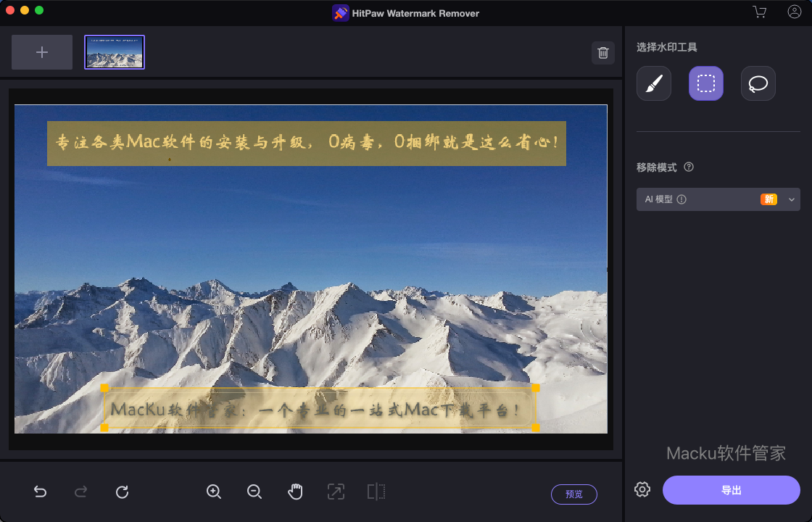The height and width of the screenshot is (522, 812).
Task: Close the window with the red button
Action: [10, 10]
